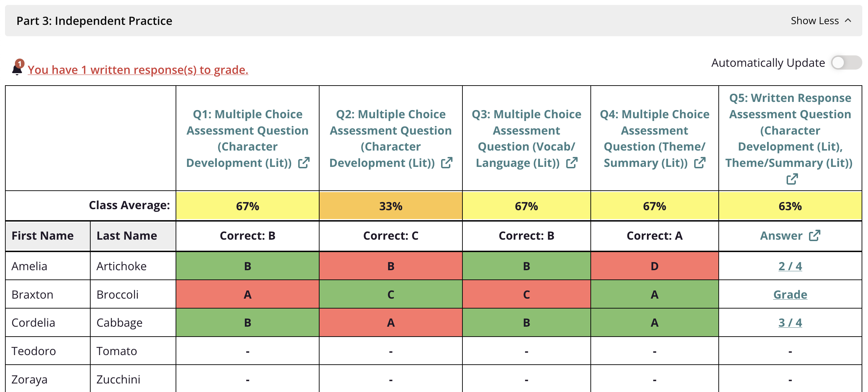Image resolution: width=868 pixels, height=392 pixels.
Task: Click Show Less text
Action: coord(815,21)
